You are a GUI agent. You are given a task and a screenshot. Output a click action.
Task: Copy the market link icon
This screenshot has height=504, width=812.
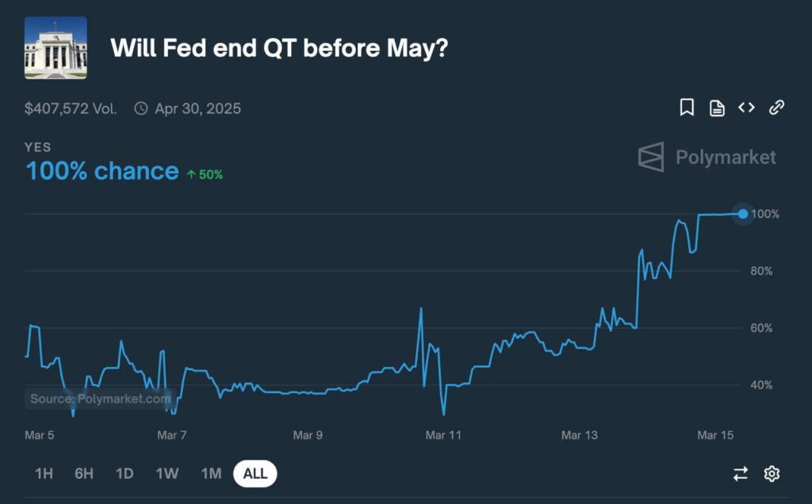click(776, 108)
